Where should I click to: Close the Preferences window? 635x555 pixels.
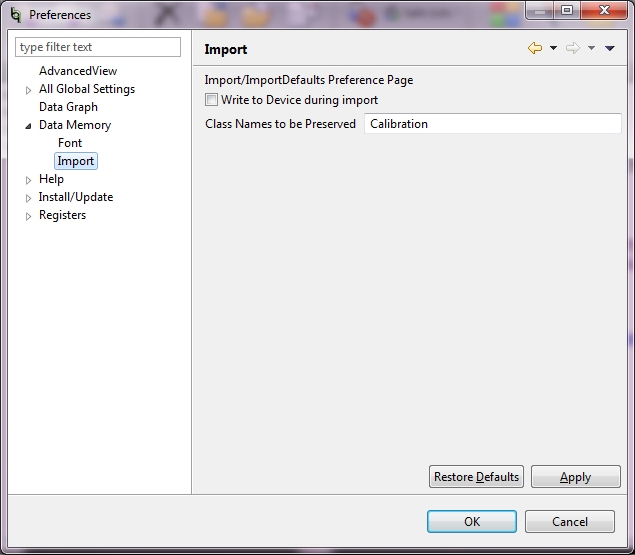pyautogui.click(x=604, y=11)
